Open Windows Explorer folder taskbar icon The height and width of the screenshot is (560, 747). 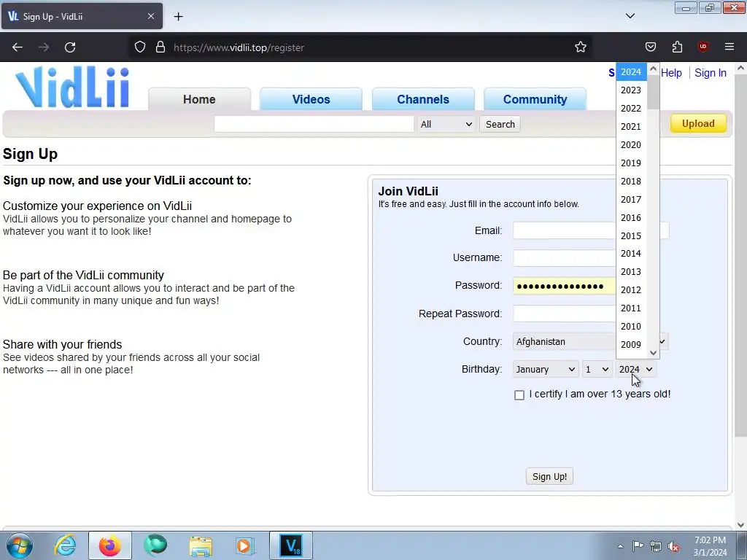201,545
